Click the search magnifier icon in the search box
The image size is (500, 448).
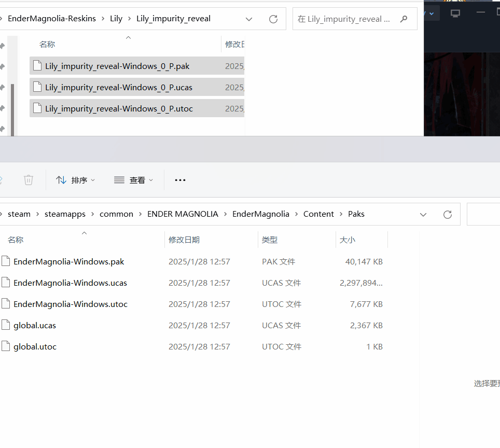[404, 19]
